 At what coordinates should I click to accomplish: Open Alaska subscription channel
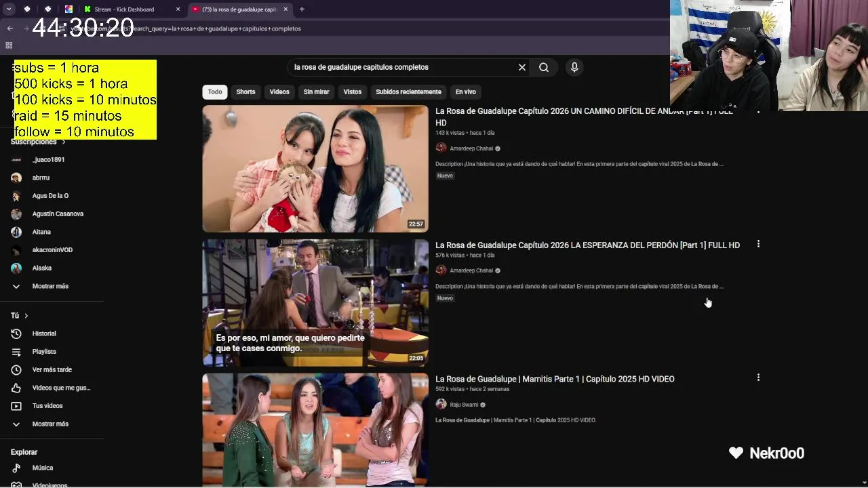click(41, 268)
